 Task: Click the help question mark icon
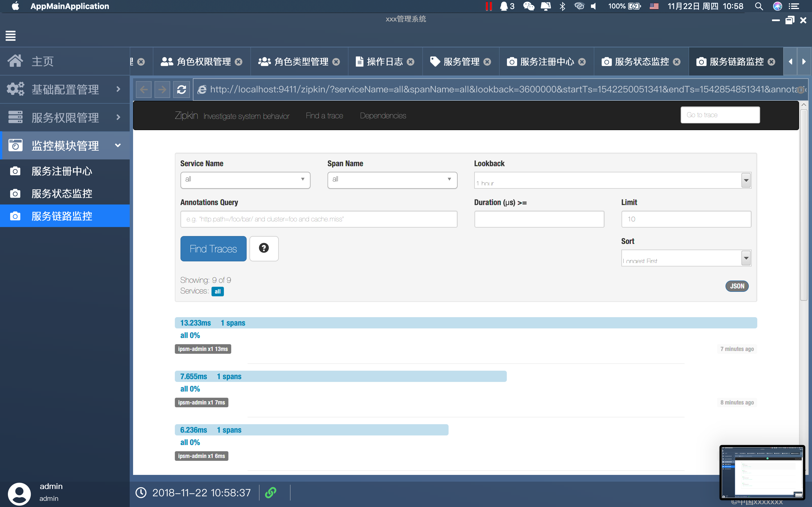pyautogui.click(x=264, y=248)
